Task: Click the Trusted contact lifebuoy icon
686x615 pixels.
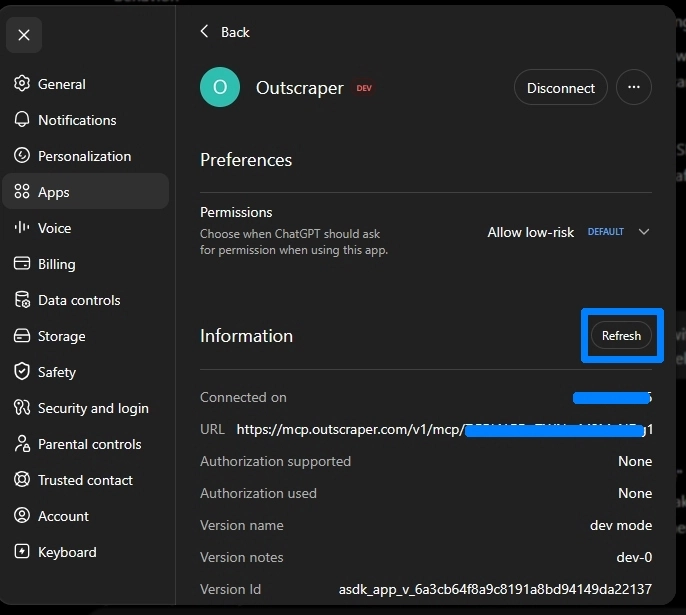Action: [x=22, y=480]
